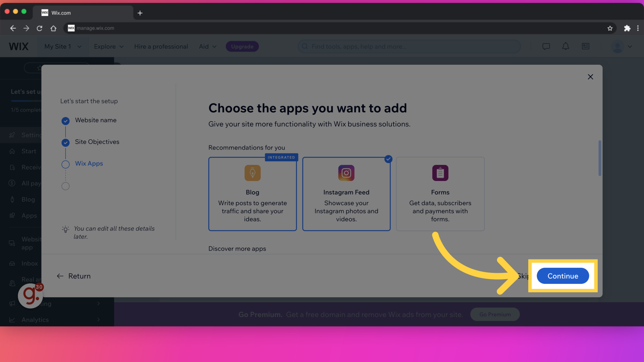Image resolution: width=644 pixels, height=362 pixels.
Task: Select the Blog app card
Action: coord(253,194)
